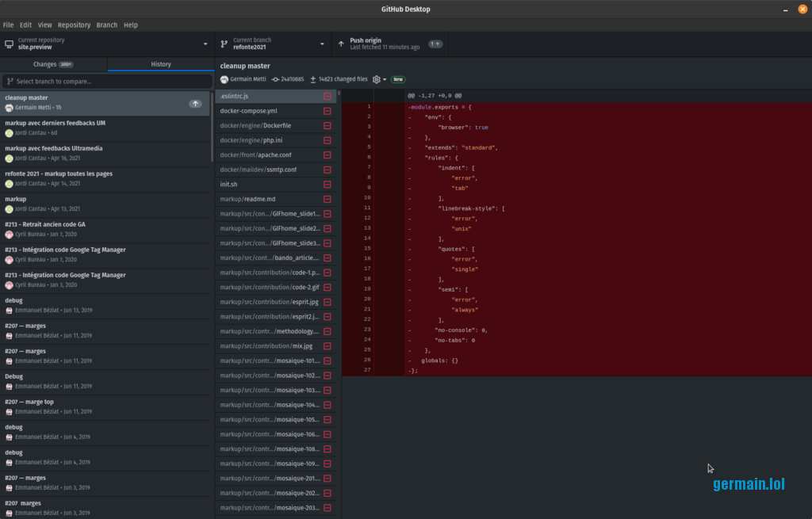Click the deleted status icon for init.sh
The height and width of the screenshot is (519, 812).
tap(327, 184)
